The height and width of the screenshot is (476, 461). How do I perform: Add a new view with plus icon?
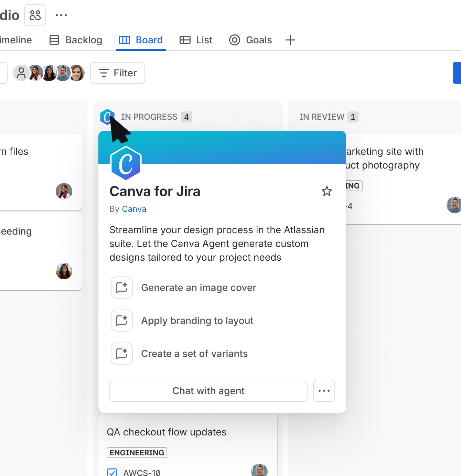pyautogui.click(x=290, y=40)
